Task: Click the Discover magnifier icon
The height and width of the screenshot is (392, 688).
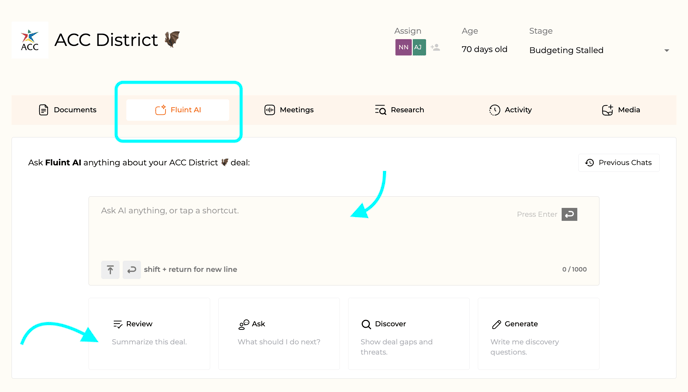Action: pyautogui.click(x=366, y=324)
